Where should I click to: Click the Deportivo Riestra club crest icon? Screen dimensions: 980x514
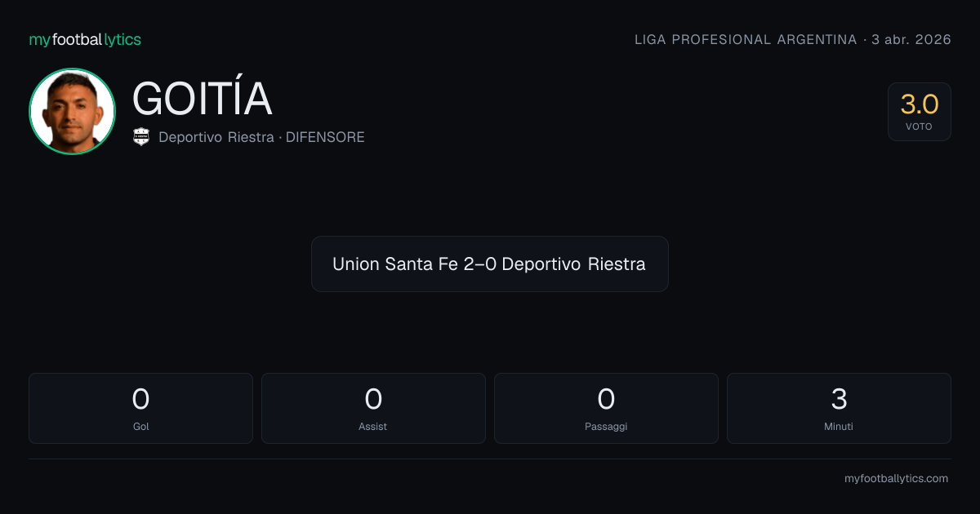coord(141,137)
